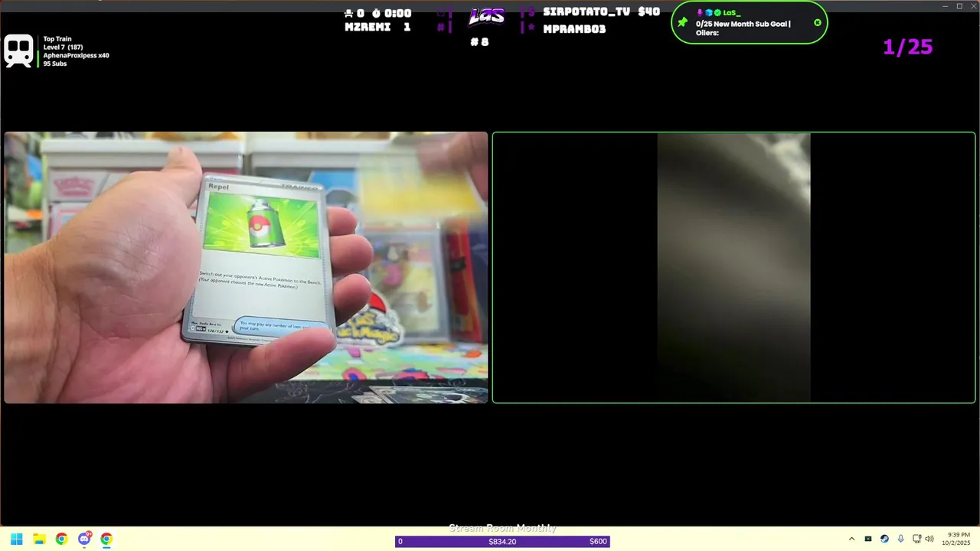The width and height of the screenshot is (980, 551).
Task: Open the Windows Start menu
Action: [x=17, y=539]
